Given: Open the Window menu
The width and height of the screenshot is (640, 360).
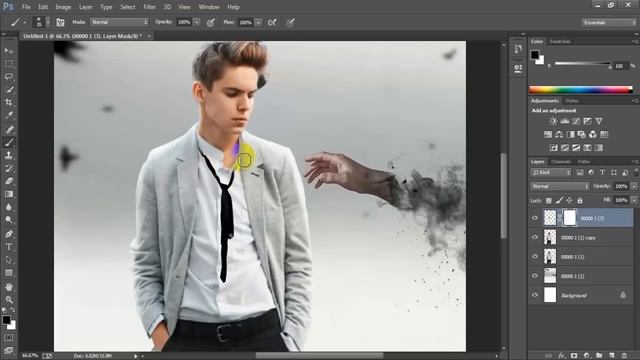Looking at the screenshot, I should [x=209, y=7].
